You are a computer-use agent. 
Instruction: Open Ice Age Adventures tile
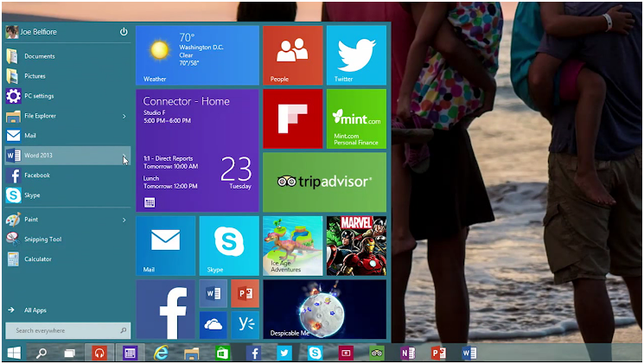(x=293, y=246)
